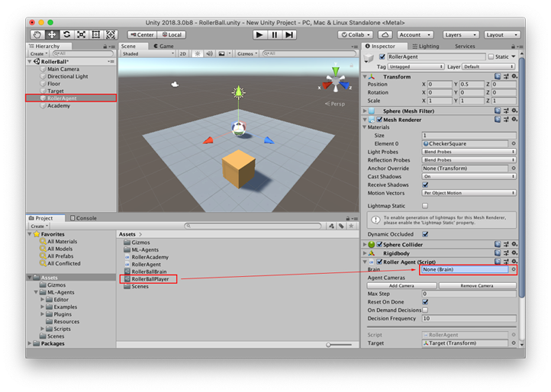Screen dimensions: 551x392
Task: Select the Move tool
Action: click(x=52, y=34)
